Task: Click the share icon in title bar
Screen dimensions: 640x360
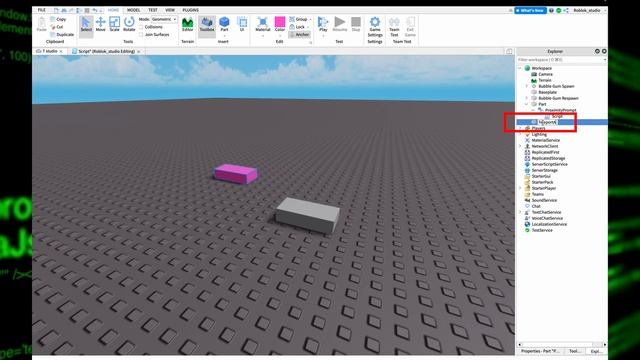Action: point(566,10)
